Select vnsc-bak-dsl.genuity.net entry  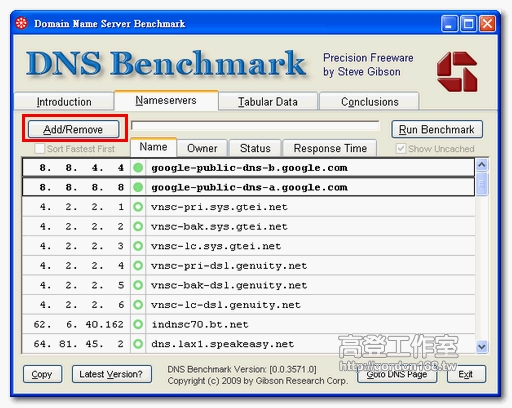point(248,285)
